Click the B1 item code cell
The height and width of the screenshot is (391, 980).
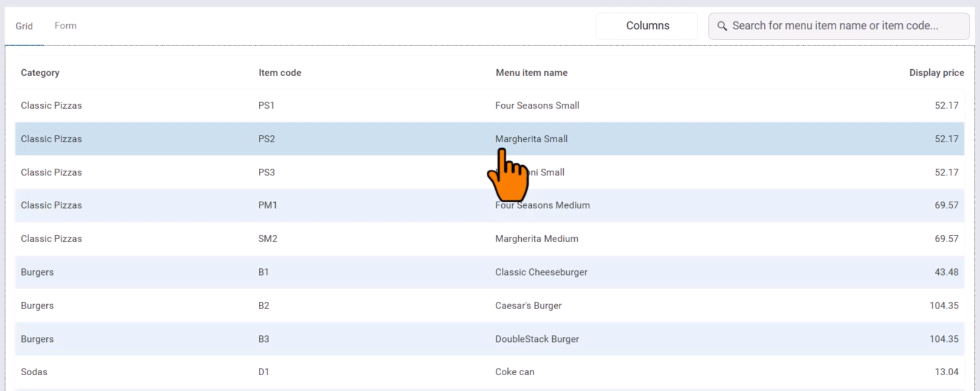coord(263,273)
